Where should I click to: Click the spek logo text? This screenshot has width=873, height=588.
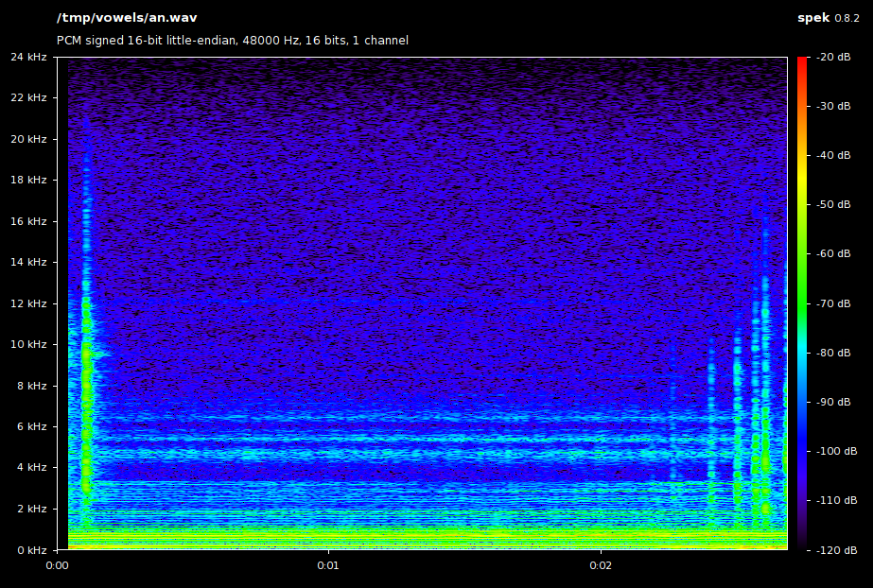click(x=813, y=18)
